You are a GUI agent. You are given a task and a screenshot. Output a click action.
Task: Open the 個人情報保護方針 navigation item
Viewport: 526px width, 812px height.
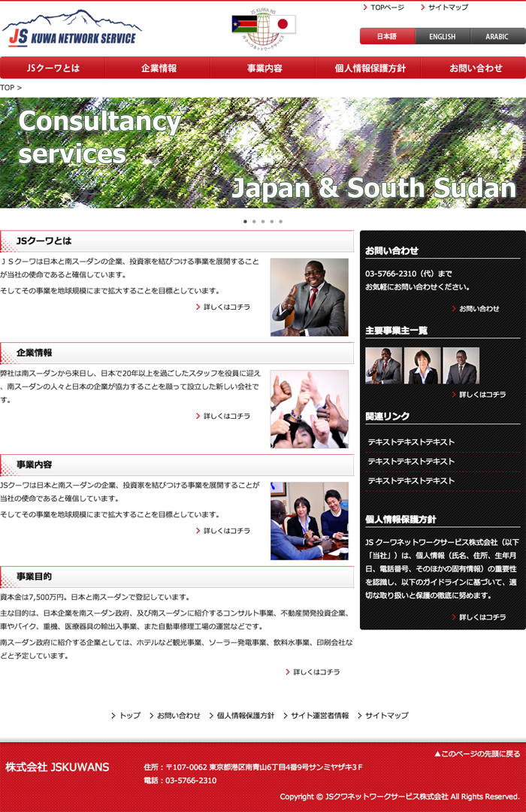370,68
